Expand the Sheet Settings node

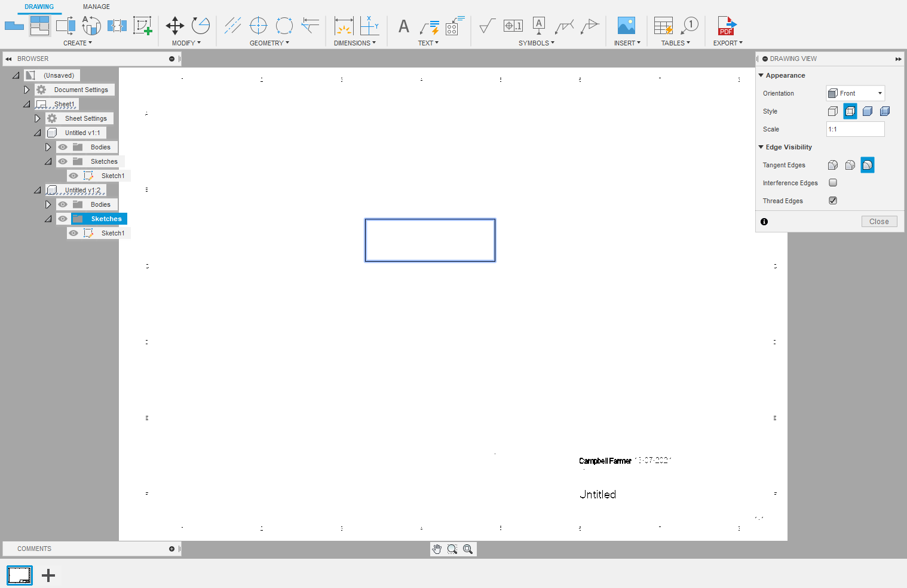click(37, 118)
